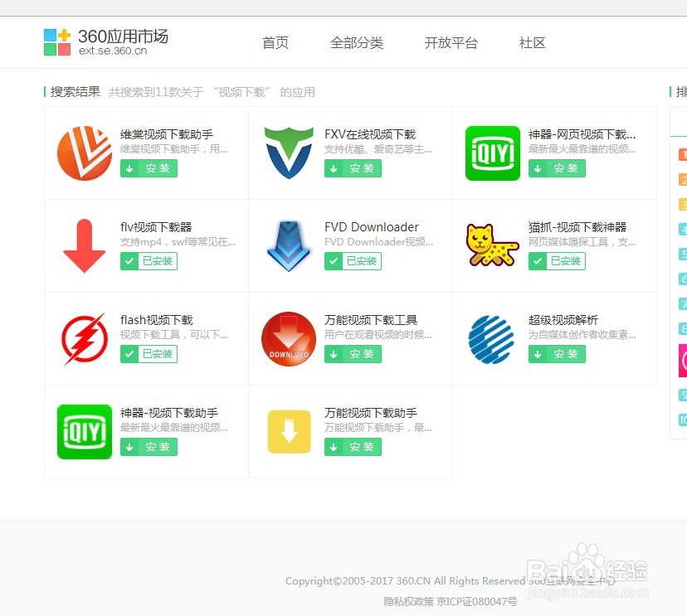Click the 隐私权政策 footer link
Screen dimensions: 687x616
[409, 602]
